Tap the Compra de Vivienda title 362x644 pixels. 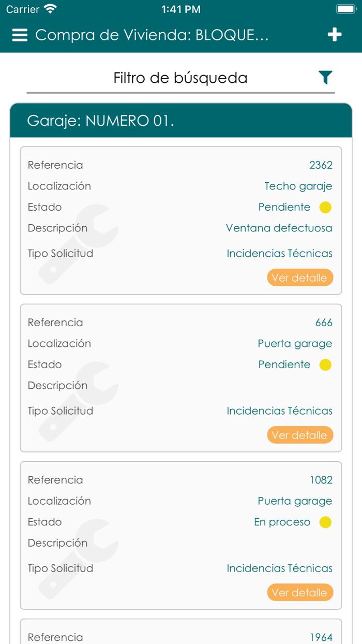pyautogui.click(x=152, y=35)
